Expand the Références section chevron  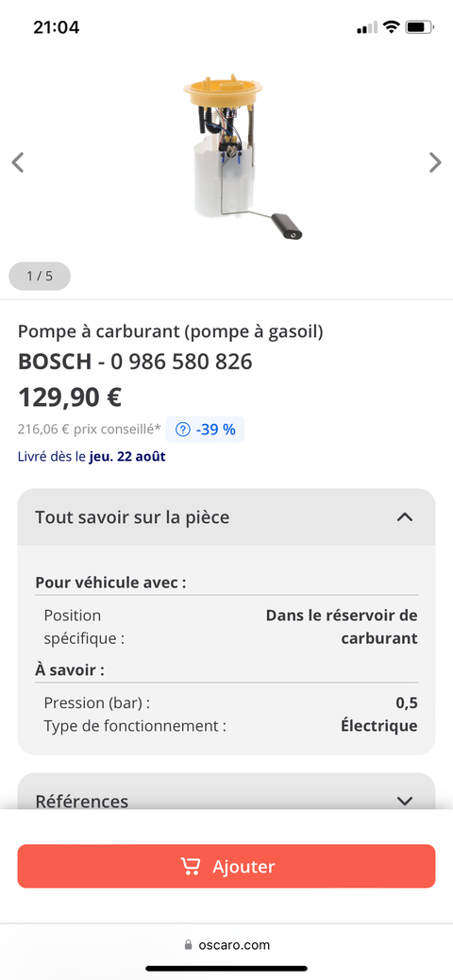point(405,801)
